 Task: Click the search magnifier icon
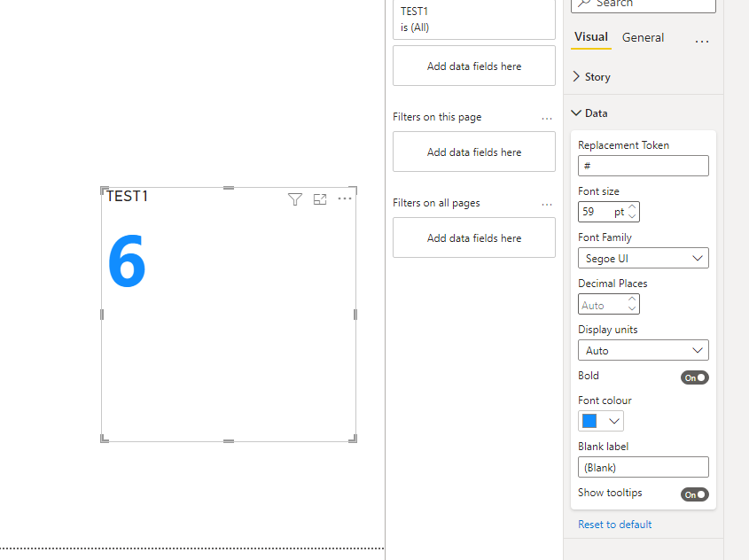point(584,3)
